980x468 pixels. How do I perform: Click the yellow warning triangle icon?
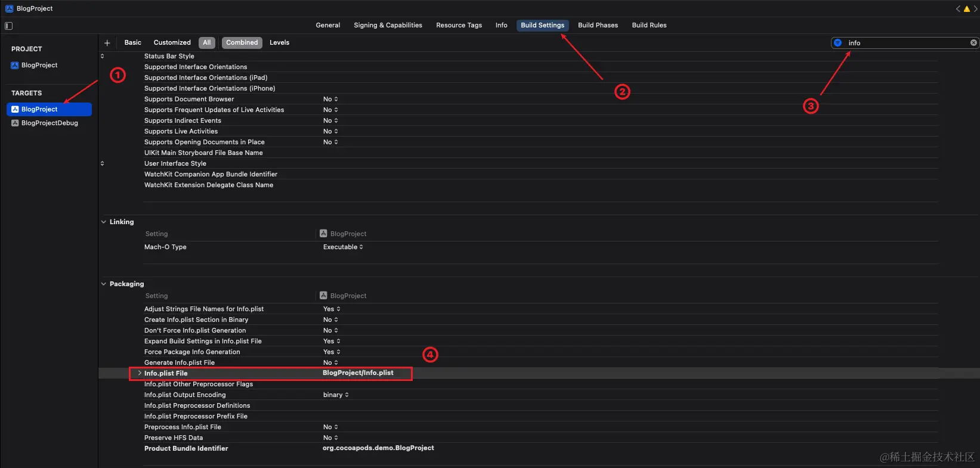coord(967,9)
